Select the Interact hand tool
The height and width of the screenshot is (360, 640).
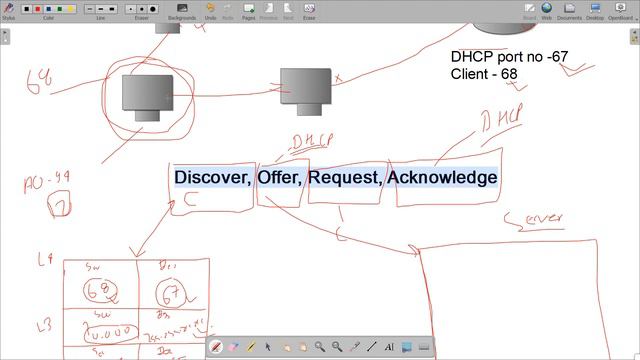(285, 347)
